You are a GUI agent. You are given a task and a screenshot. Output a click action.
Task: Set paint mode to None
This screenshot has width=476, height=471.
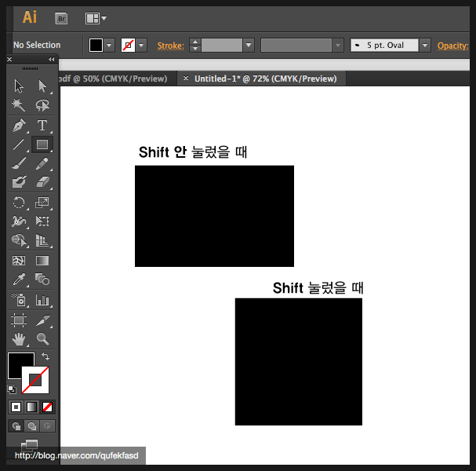pyautogui.click(x=47, y=407)
